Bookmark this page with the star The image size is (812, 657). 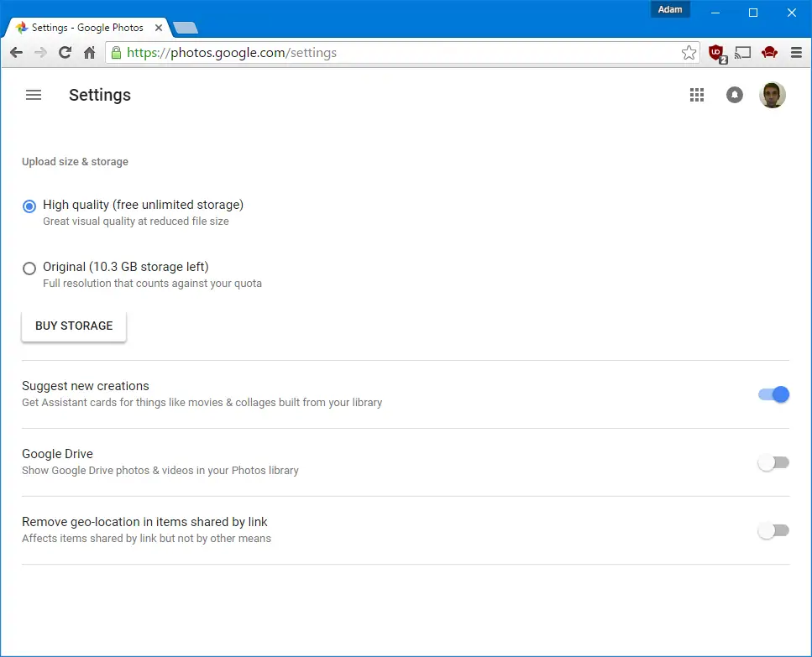click(x=689, y=52)
